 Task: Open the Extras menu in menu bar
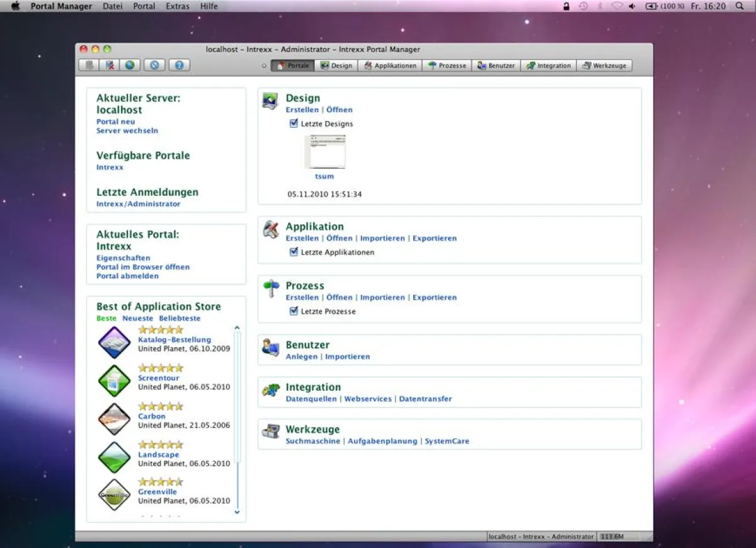point(178,6)
